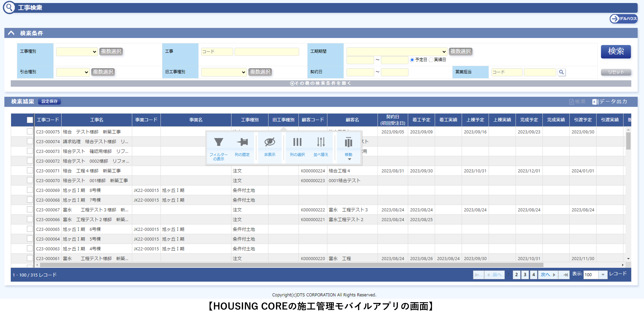Click the 工事名 column header
Viewport: 644px width, 318px height.
(x=96, y=120)
